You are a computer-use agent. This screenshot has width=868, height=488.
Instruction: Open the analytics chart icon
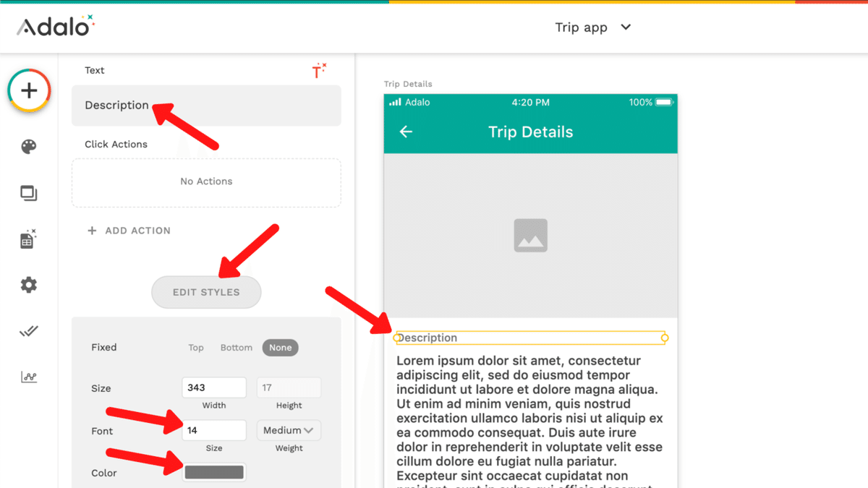28,377
